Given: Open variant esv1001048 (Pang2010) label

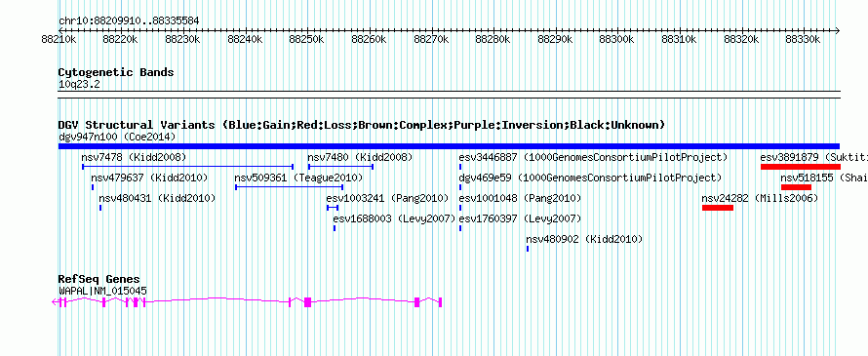Looking at the screenshot, I should pos(520,198).
